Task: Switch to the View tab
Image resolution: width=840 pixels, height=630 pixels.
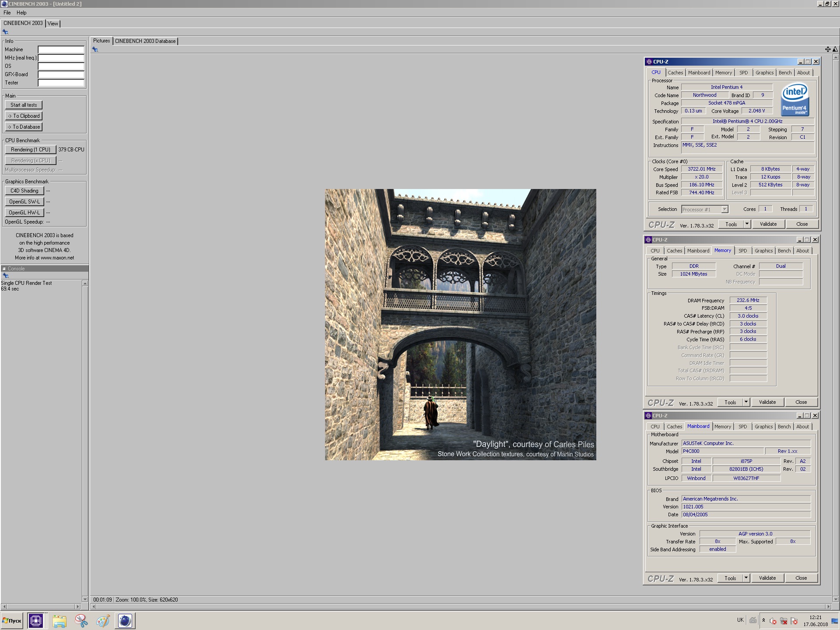Action: coord(53,24)
